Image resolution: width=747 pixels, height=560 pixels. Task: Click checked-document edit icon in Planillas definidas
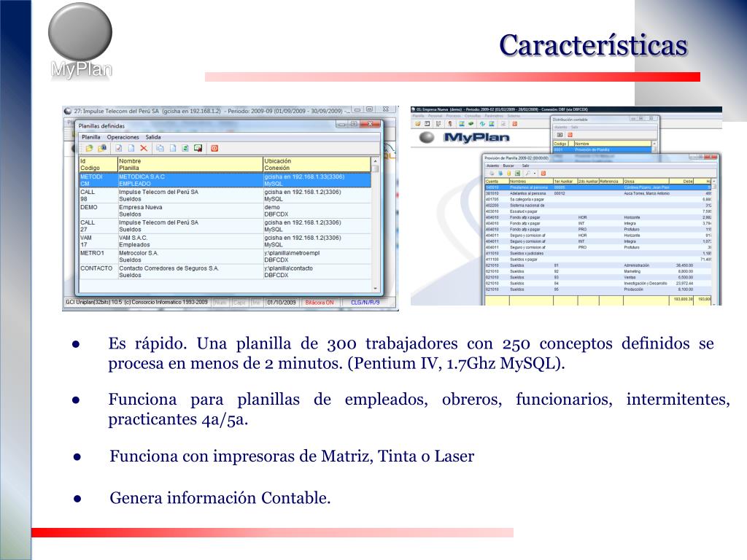pyautogui.click(x=119, y=148)
